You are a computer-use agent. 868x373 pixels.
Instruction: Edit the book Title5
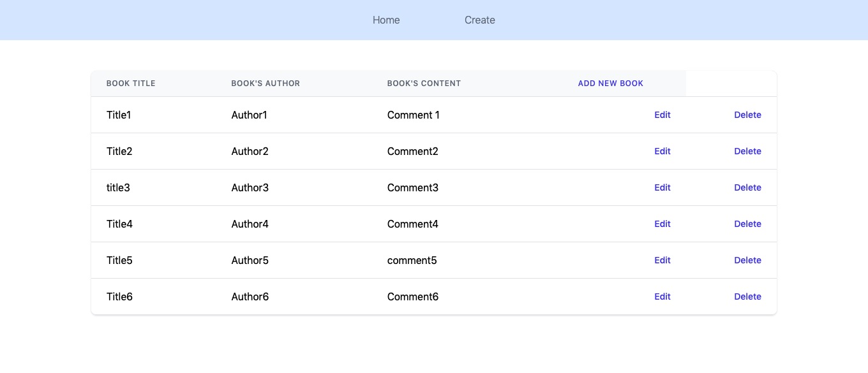pyautogui.click(x=662, y=260)
